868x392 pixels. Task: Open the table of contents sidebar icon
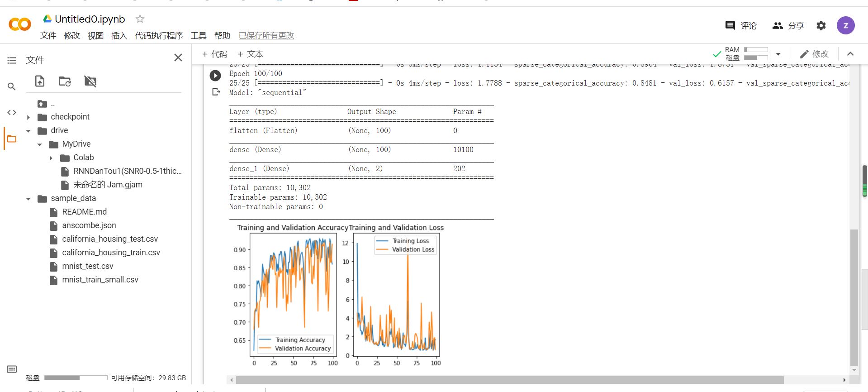pyautogui.click(x=12, y=60)
